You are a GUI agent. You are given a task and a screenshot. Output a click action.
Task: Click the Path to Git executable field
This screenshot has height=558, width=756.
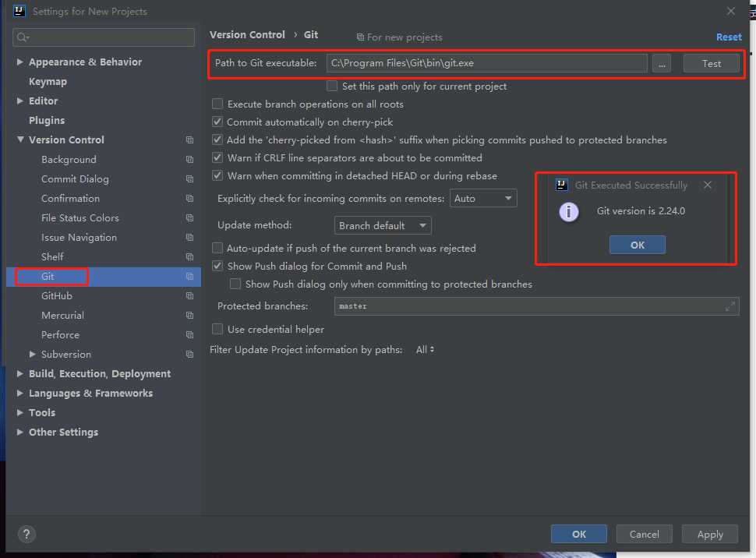[486, 63]
